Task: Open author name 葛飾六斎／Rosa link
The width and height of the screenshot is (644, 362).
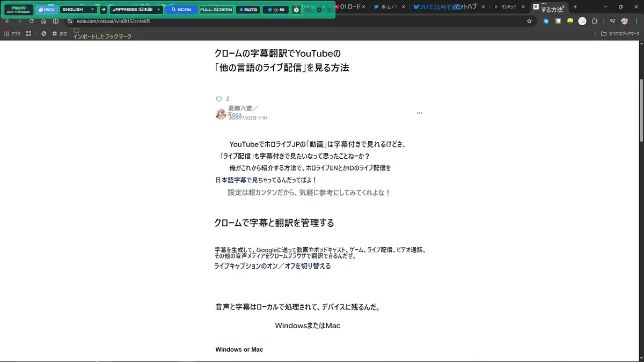Action: pyautogui.click(x=243, y=111)
